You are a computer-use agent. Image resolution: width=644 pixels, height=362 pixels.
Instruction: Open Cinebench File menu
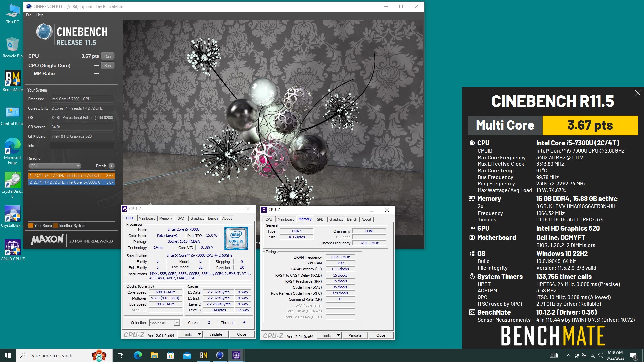(29, 15)
